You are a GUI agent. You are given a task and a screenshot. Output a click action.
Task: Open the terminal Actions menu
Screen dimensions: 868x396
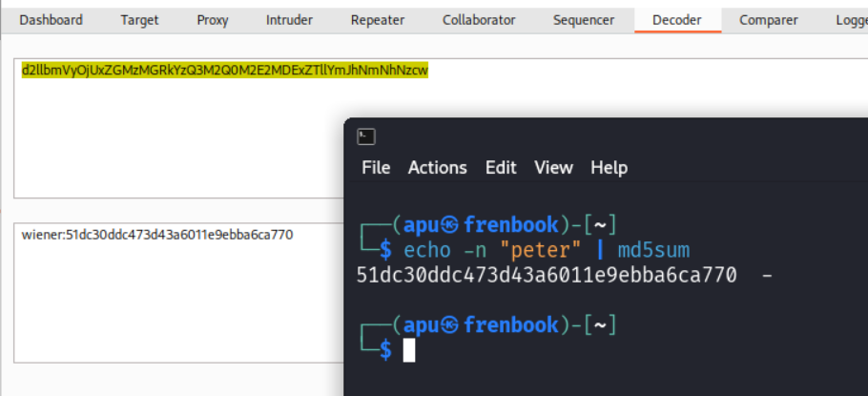point(438,168)
